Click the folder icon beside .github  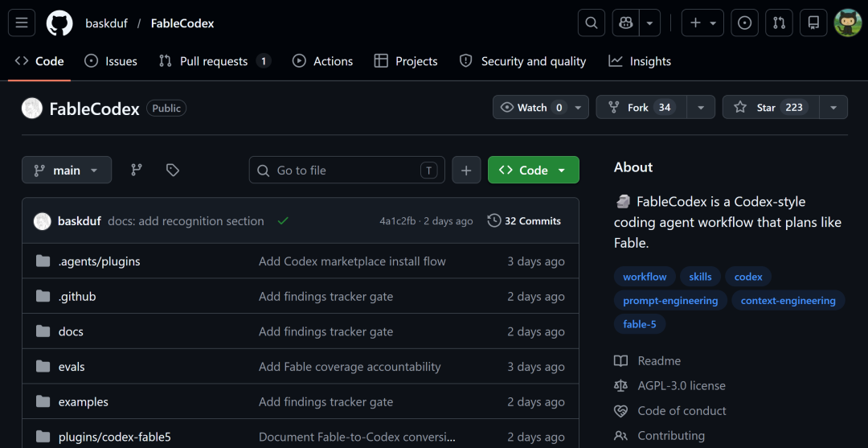pyautogui.click(x=43, y=296)
